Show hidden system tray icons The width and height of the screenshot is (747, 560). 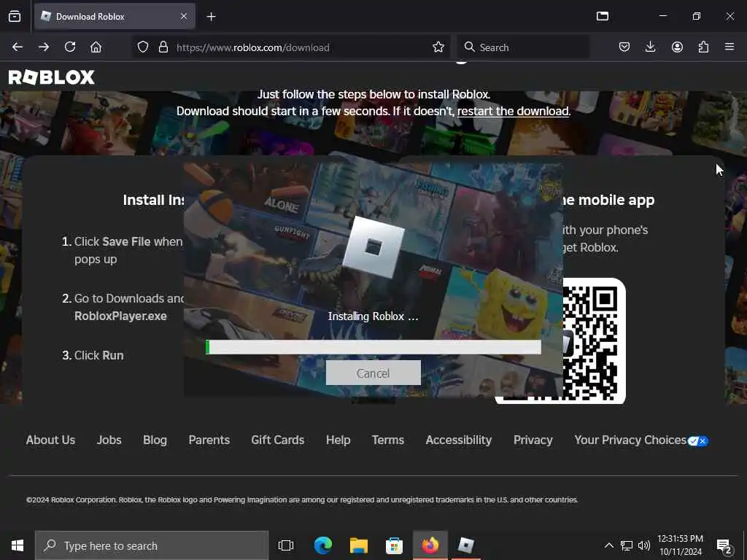click(609, 545)
